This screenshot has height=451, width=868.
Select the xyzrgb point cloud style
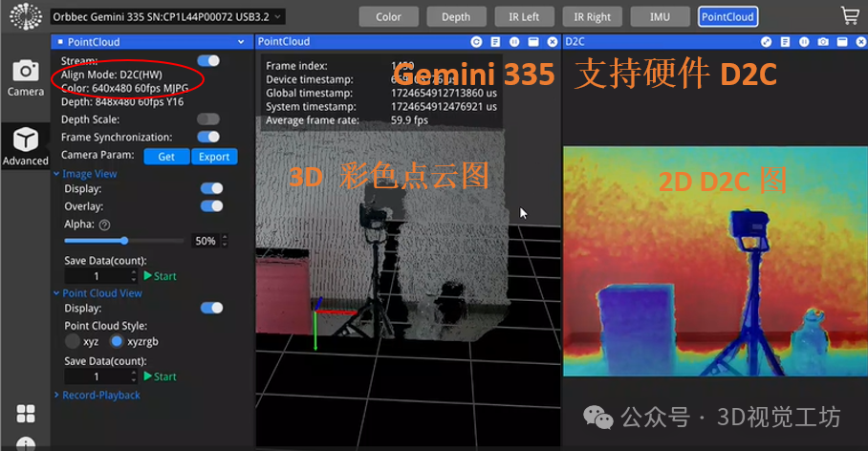tap(117, 341)
